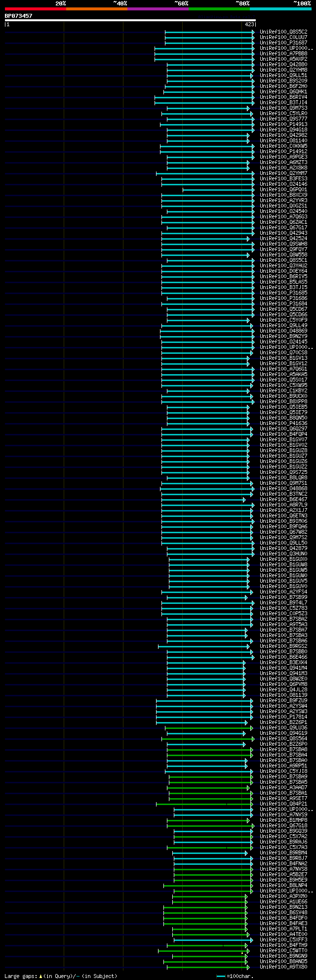Select the UniRef100_Q9SWH8 label

(283, 244)
